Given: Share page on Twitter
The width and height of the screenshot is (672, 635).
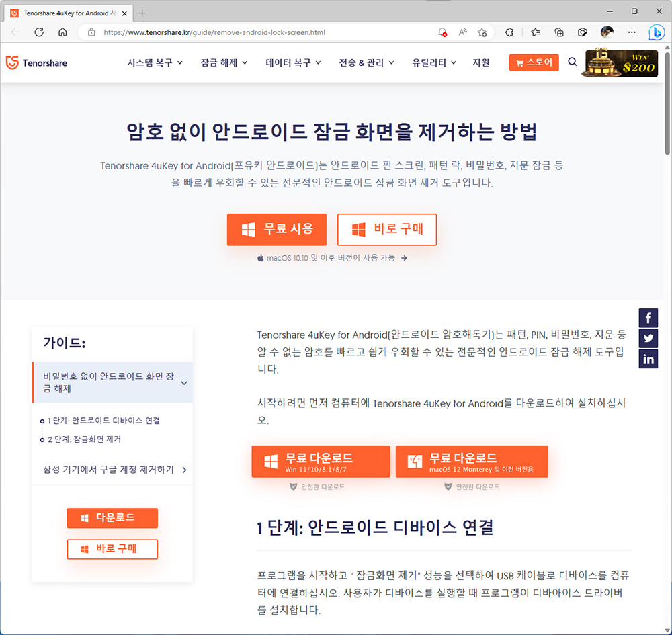Looking at the screenshot, I should [648, 339].
